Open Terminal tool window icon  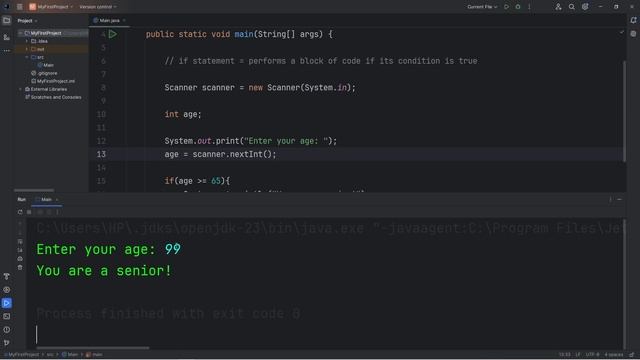click(7, 316)
